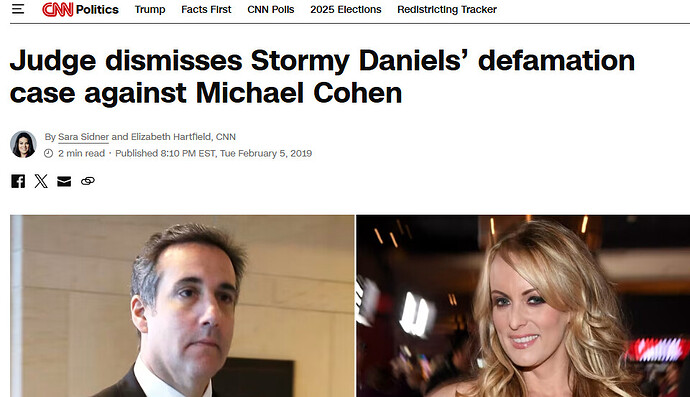The height and width of the screenshot is (397, 690).
Task: Open the Politics section
Action: 97,9
